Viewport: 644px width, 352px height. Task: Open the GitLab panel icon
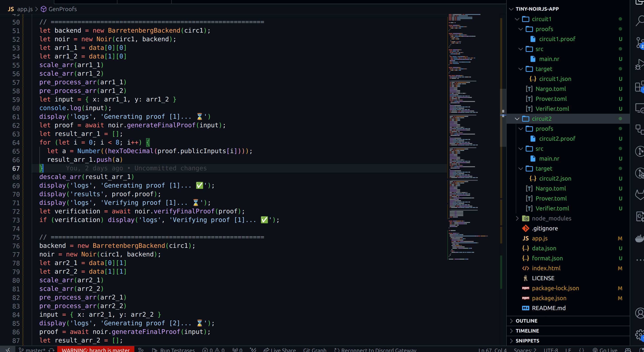pyautogui.click(x=640, y=194)
